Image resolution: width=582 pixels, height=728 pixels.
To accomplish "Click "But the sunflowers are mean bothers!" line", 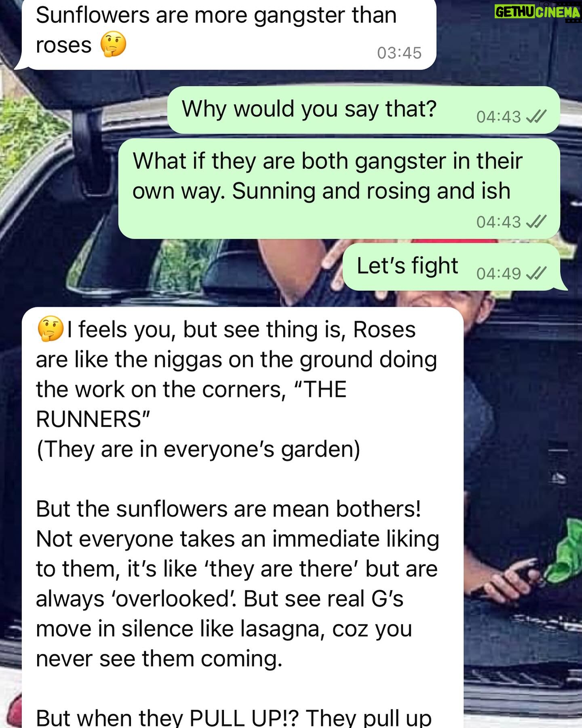I will 228,509.
